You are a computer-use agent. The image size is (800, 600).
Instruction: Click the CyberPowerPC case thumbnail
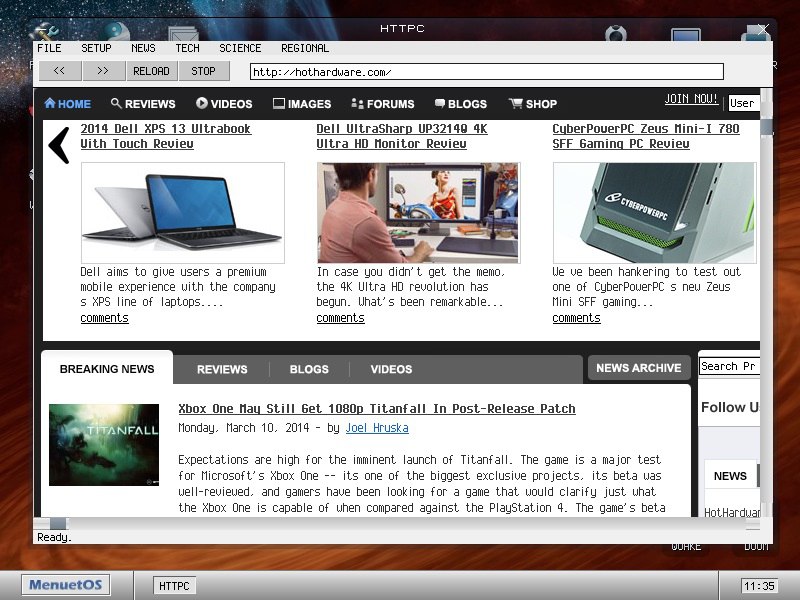click(655, 213)
